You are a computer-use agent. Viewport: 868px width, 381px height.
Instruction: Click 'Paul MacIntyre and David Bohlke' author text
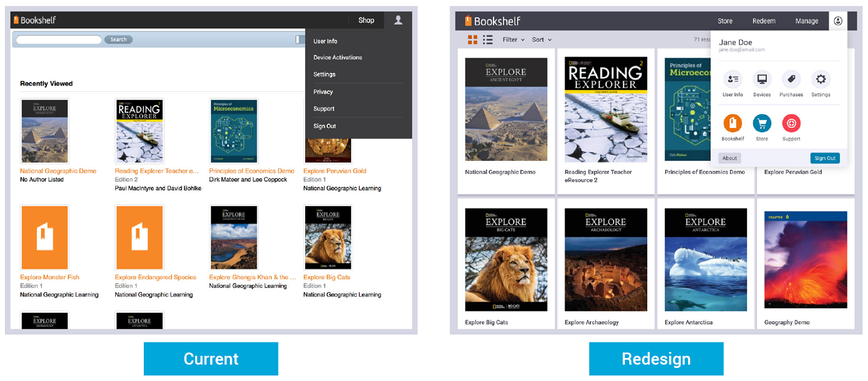coord(158,189)
